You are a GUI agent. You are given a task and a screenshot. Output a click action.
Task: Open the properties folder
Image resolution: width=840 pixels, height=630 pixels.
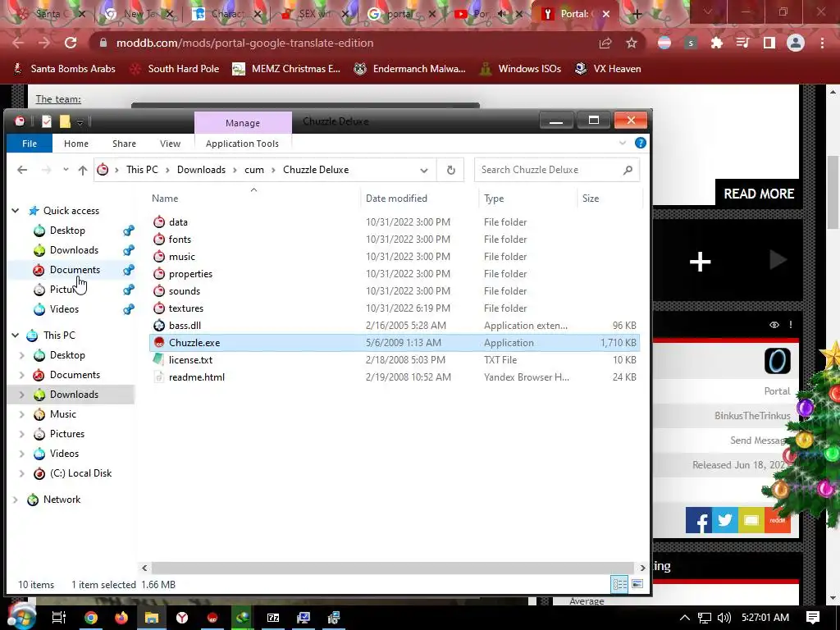click(x=190, y=273)
